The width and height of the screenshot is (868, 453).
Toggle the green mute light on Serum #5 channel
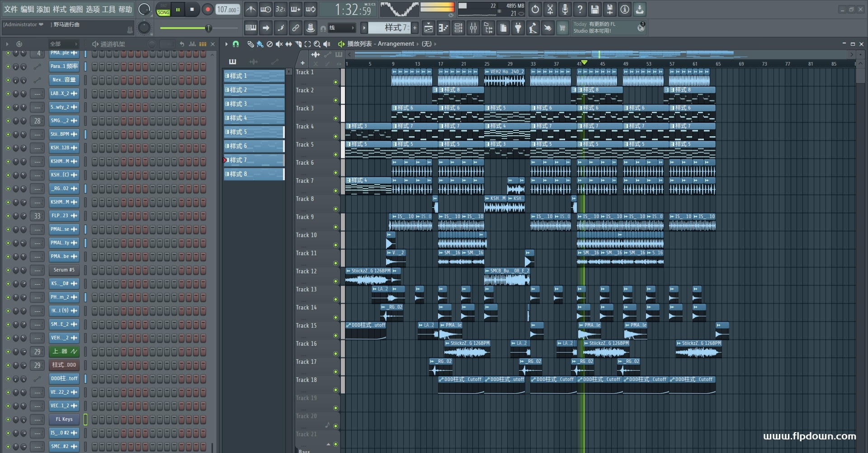8,270
